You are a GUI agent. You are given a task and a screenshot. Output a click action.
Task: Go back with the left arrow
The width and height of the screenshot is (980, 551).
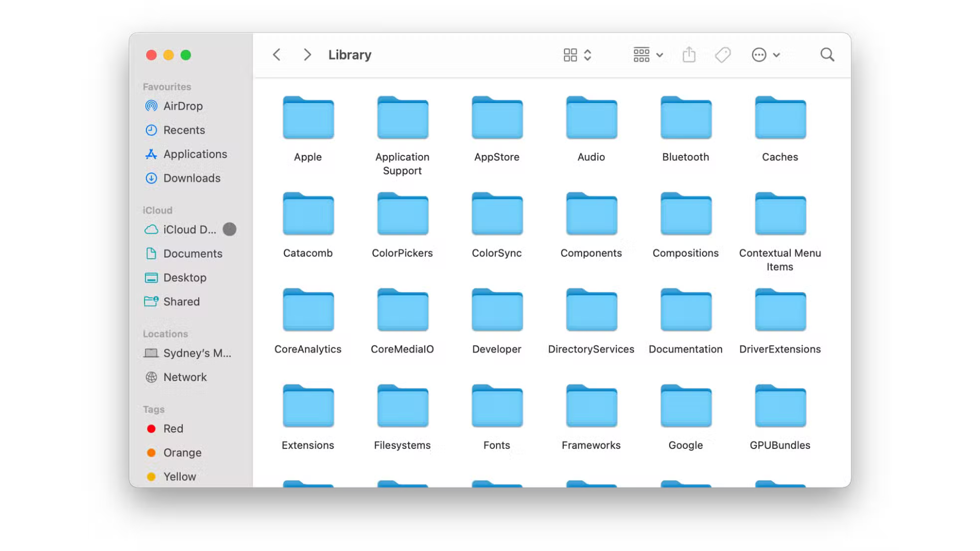pyautogui.click(x=277, y=55)
